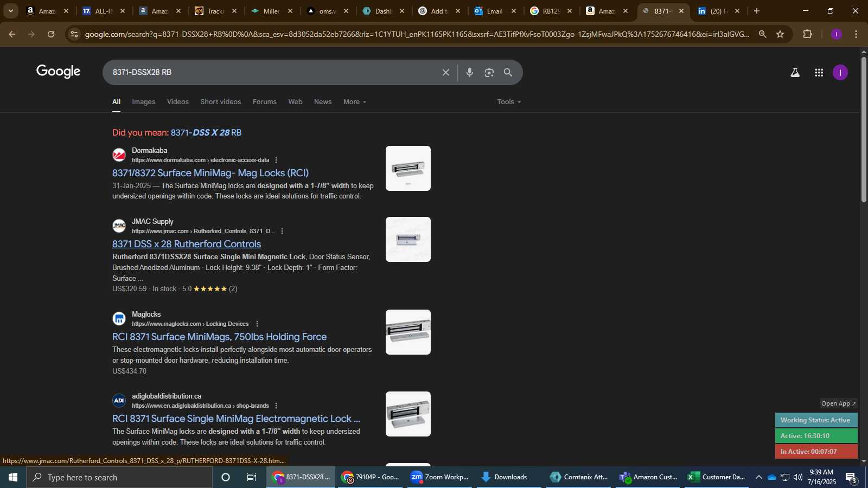The height and width of the screenshot is (488, 868).
Task: Open more options for Dormakaba result
Action: [276, 160]
